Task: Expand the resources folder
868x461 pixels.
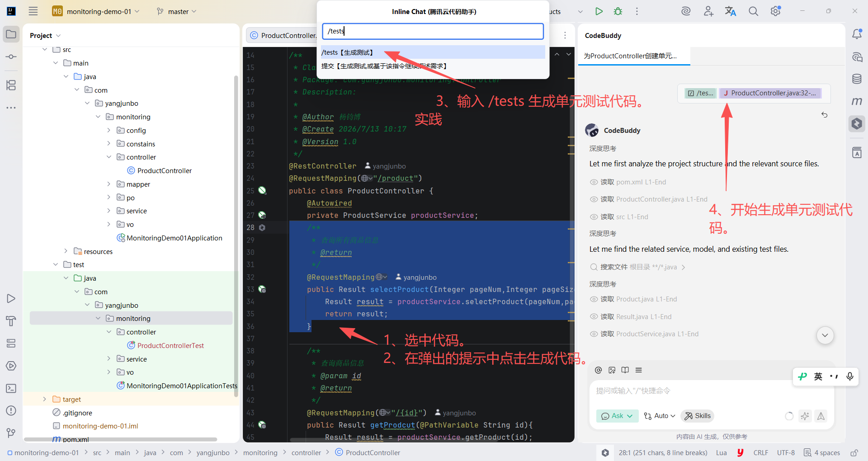Action: (x=66, y=251)
